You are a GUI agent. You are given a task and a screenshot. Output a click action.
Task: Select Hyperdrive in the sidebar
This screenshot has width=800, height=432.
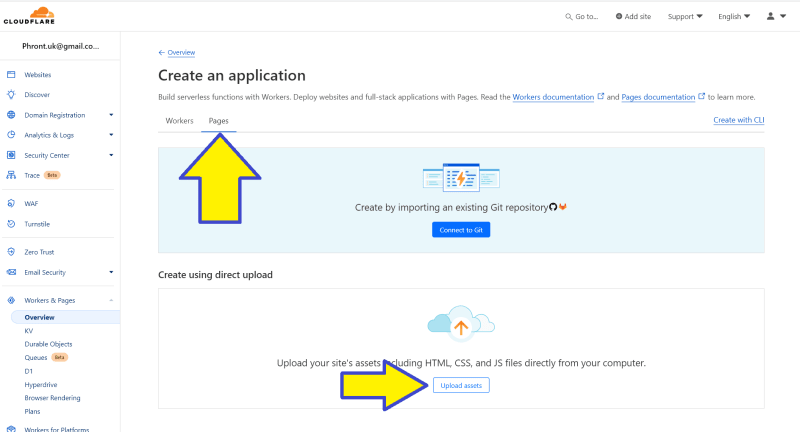pos(41,385)
